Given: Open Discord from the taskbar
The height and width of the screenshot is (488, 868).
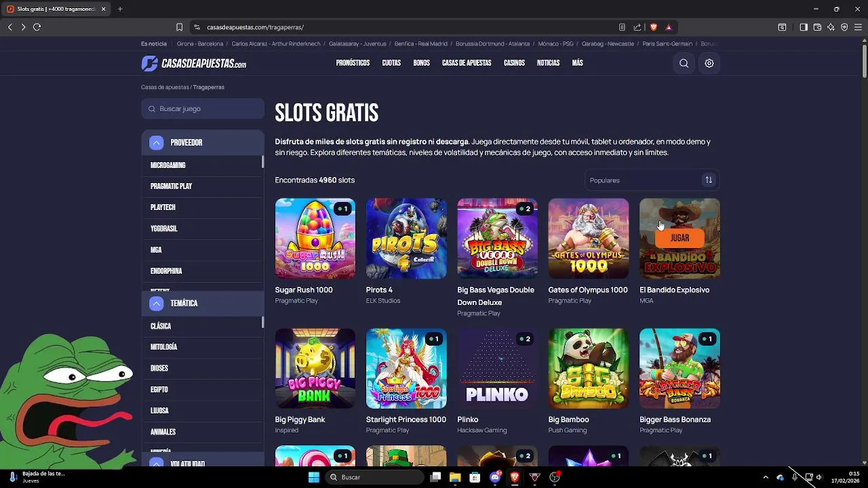Looking at the screenshot, I should 496,477.
